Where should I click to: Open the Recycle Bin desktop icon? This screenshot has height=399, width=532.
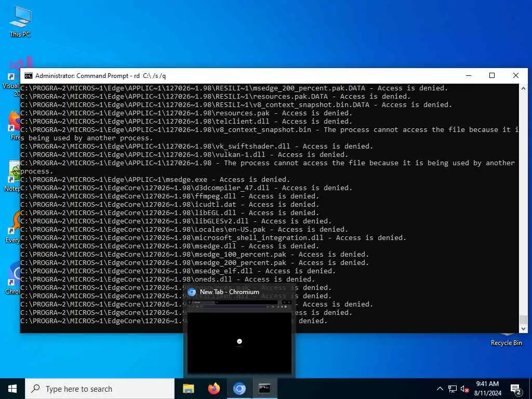pos(506,340)
